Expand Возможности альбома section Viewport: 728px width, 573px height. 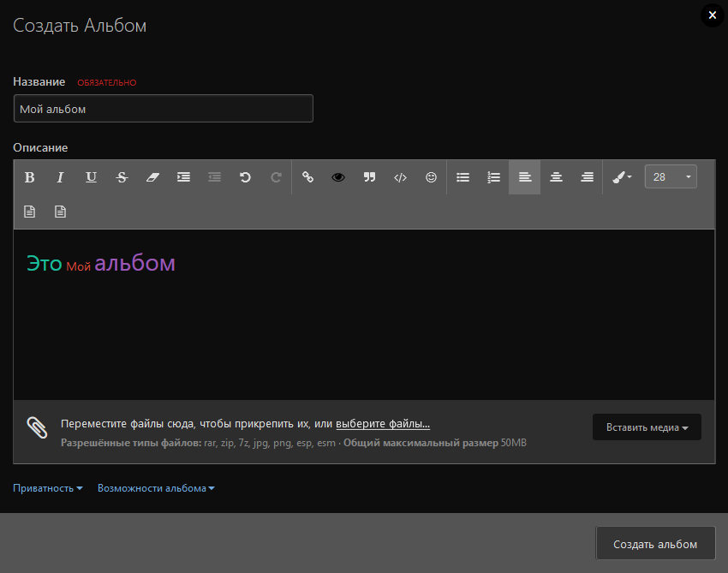coord(156,488)
